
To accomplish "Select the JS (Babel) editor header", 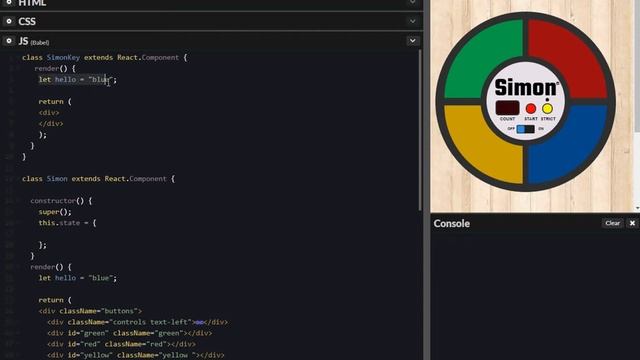I will pos(33,41).
